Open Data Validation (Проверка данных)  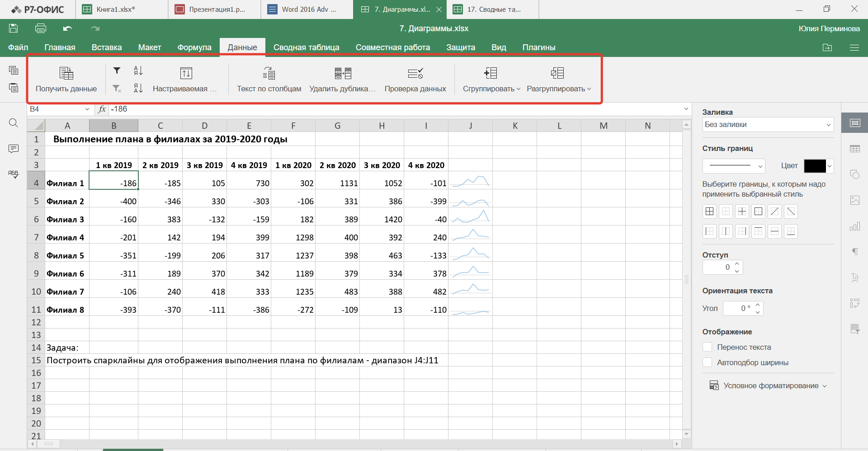415,73
